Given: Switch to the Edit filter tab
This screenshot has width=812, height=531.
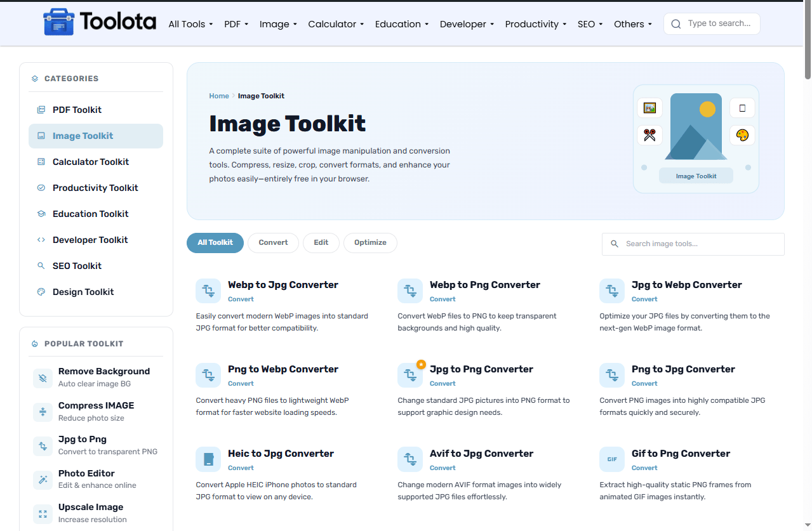Looking at the screenshot, I should click(x=321, y=243).
